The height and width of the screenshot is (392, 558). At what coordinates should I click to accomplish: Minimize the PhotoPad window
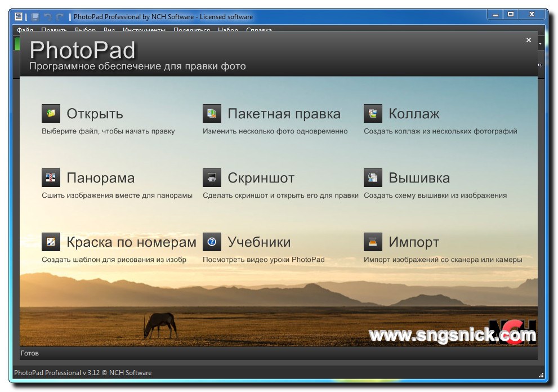[x=495, y=15]
